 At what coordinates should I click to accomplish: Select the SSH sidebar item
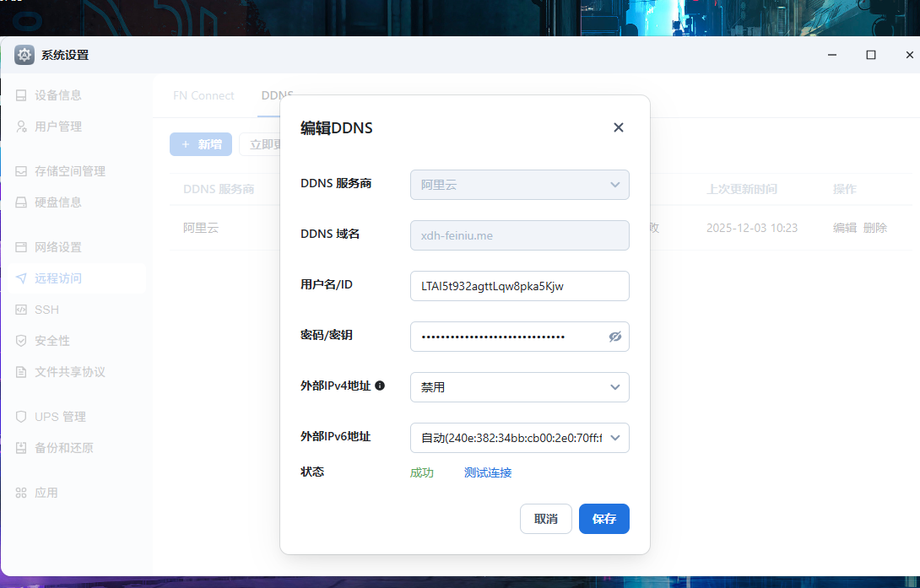click(46, 309)
